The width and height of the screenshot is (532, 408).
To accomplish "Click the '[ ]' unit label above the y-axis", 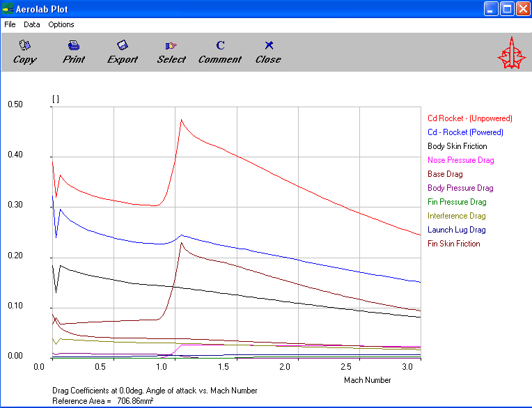I will click(x=56, y=99).
